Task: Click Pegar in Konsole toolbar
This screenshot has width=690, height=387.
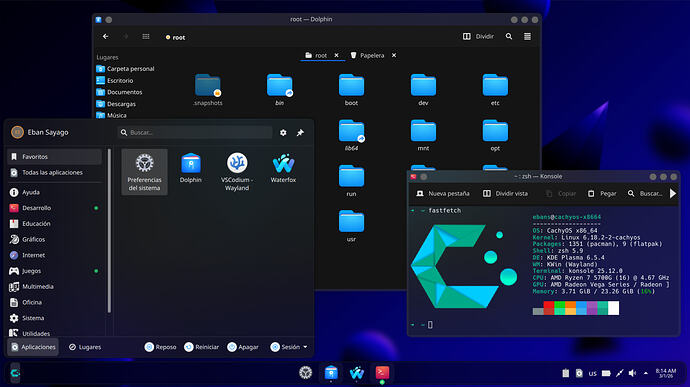Action: click(602, 193)
